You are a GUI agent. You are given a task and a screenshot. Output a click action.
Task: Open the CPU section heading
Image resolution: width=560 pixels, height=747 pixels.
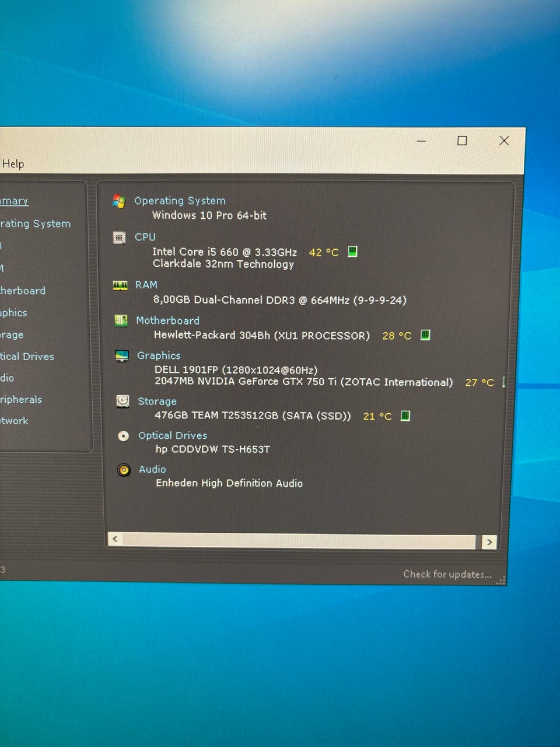pos(145,237)
